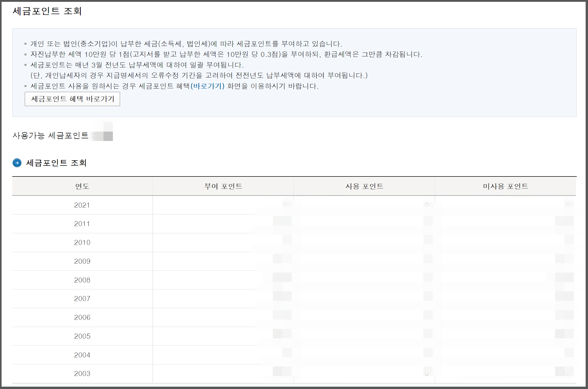Select the 사용 포인트 column header
This screenshot has height=389, width=588.
pyautogui.click(x=364, y=186)
